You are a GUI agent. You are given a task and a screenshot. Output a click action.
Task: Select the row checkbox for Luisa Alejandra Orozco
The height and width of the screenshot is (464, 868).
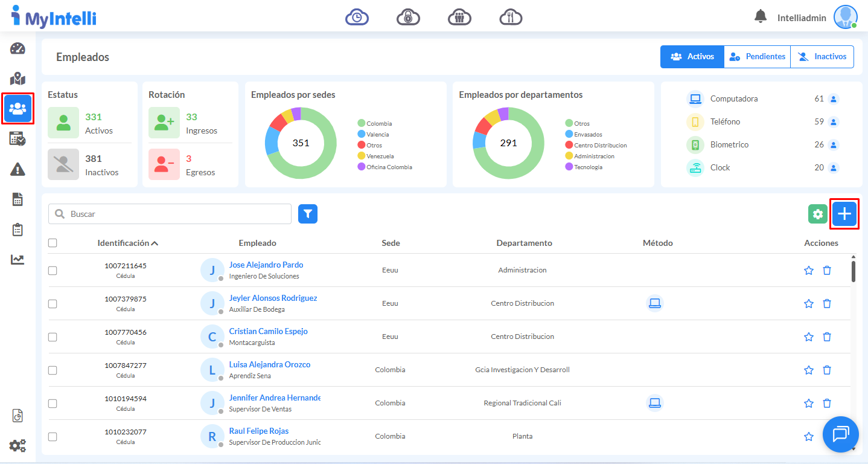[x=53, y=370]
